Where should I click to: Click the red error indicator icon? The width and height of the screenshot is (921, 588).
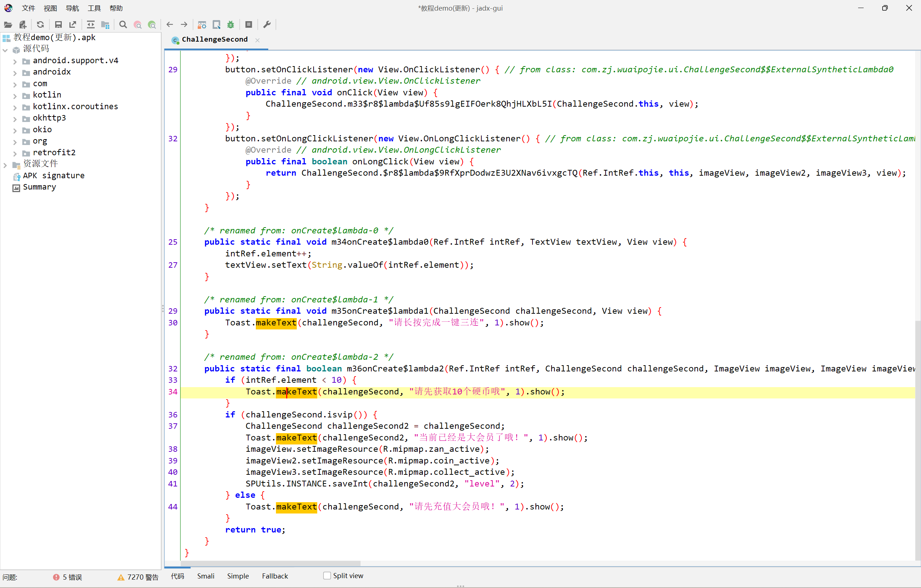click(56, 577)
